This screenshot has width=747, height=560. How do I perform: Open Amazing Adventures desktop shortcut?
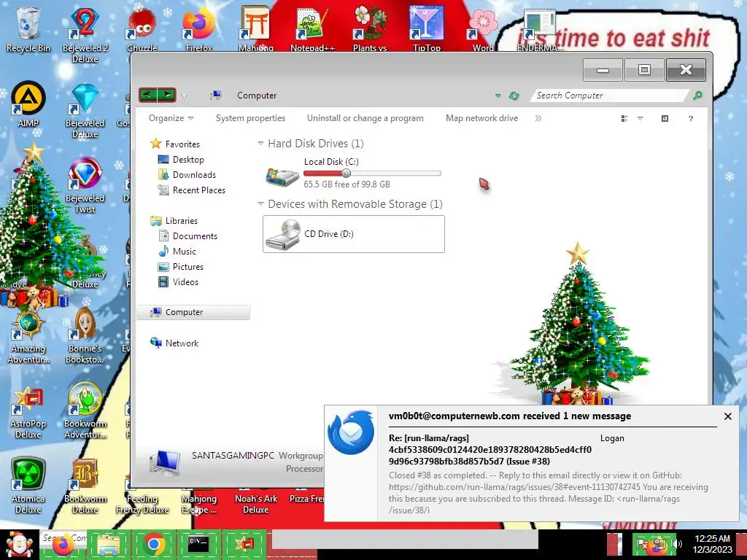click(28, 336)
